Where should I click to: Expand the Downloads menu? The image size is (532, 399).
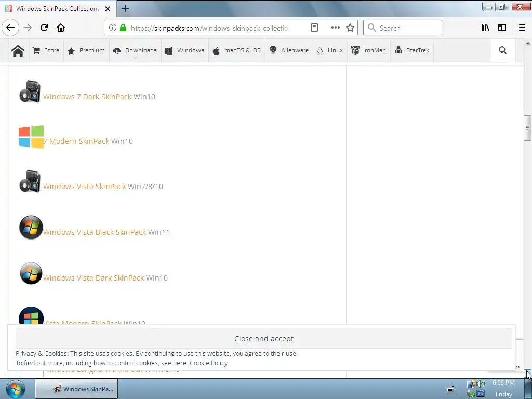(x=135, y=50)
